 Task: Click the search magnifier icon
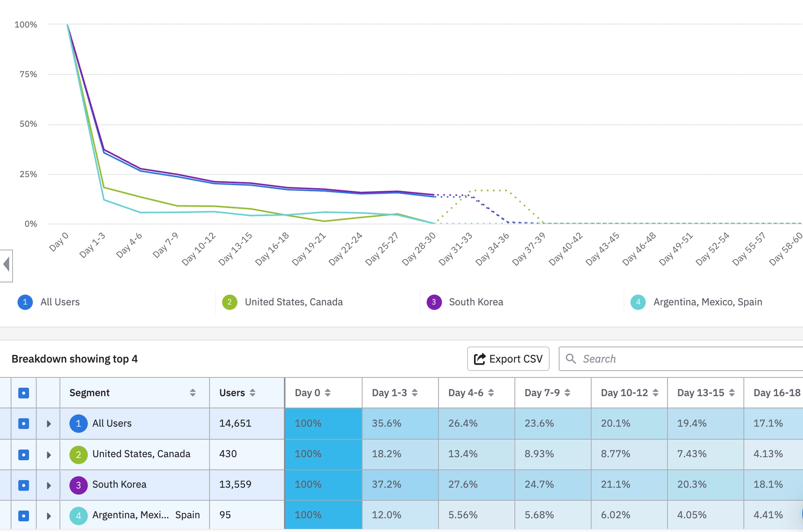point(571,359)
